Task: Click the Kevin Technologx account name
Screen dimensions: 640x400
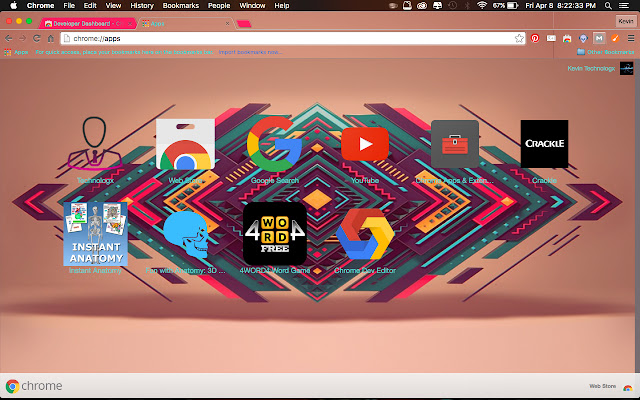Action: tap(591, 69)
